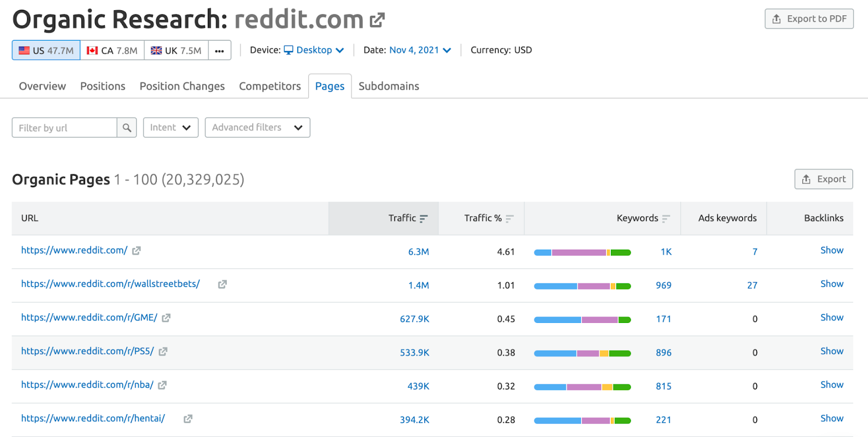The width and height of the screenshot is (868, 437).
Task: Open the r/hentai URL link
Action: click(93, 419)
